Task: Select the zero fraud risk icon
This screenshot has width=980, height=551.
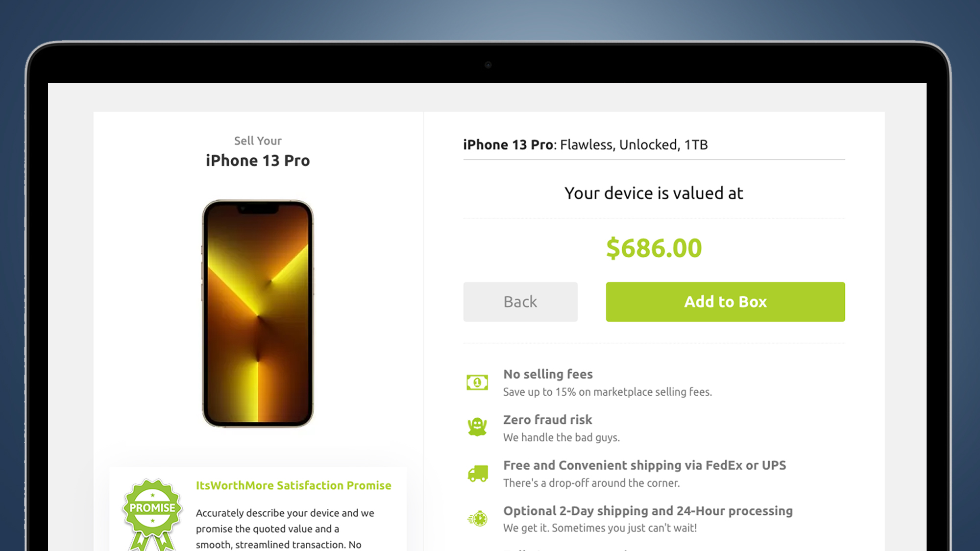Action: click(x=478, y=428)
